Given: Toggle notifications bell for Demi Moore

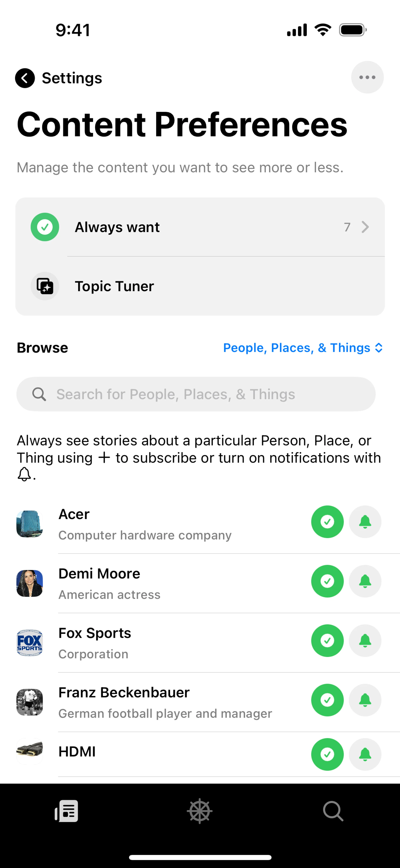Looking at the screenshot, I should click(365, 581).
